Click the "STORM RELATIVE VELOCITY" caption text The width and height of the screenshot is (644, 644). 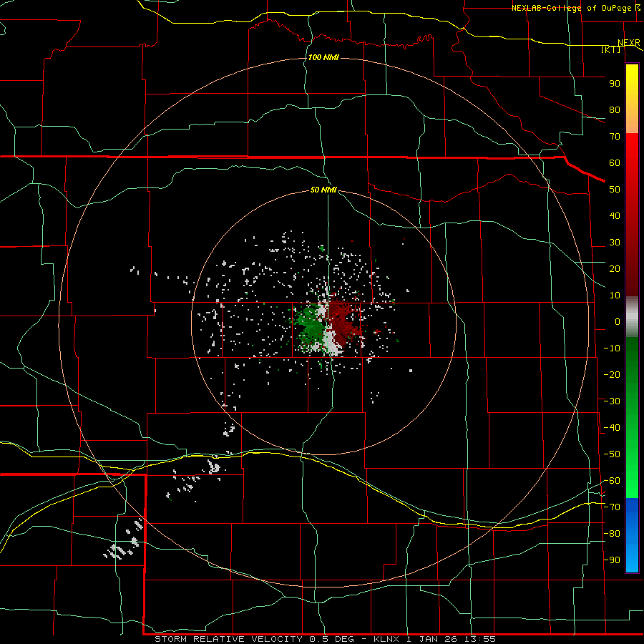coord(229,639)
